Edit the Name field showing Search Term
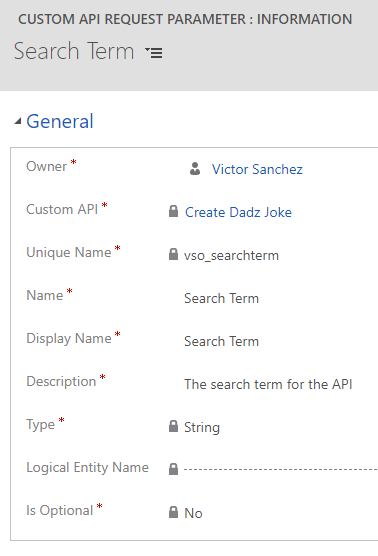 (x=221, y=298)
